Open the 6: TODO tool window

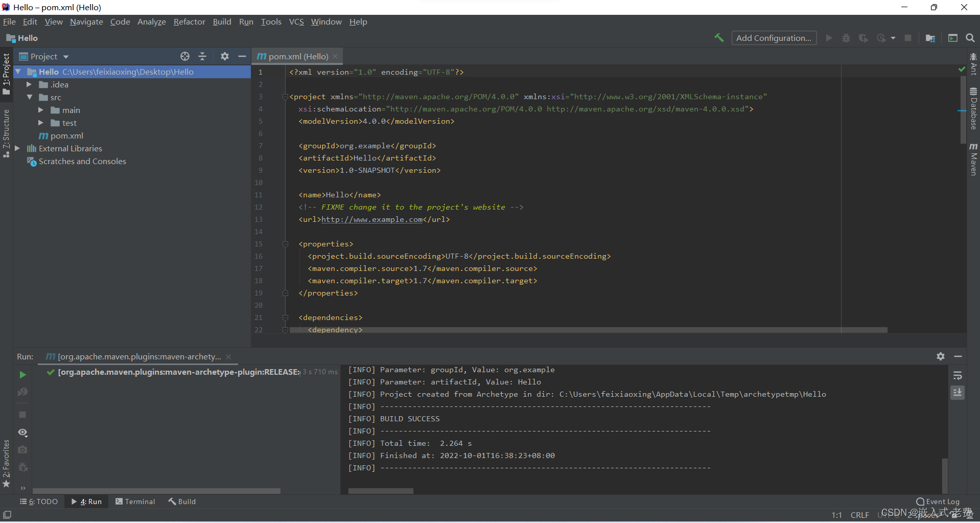click(x=39, y=502)
